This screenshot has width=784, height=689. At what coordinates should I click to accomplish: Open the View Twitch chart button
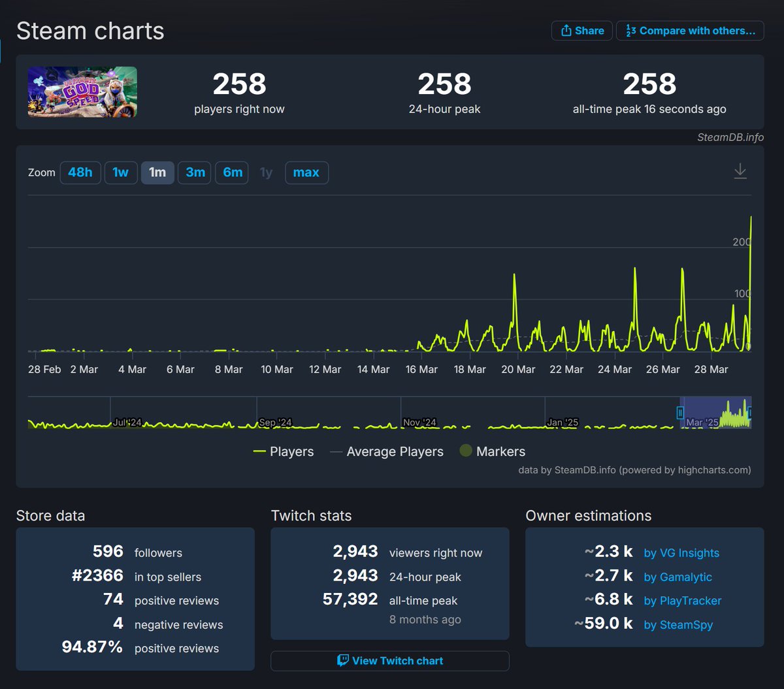[x=390, y=661]
